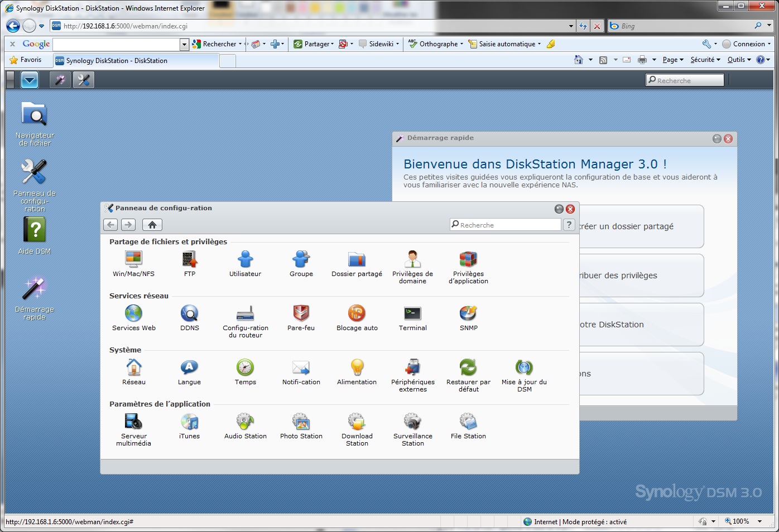Screen dimensions: 779x532
Task: Click the control panel Recherche field
Action: [505, 225]
